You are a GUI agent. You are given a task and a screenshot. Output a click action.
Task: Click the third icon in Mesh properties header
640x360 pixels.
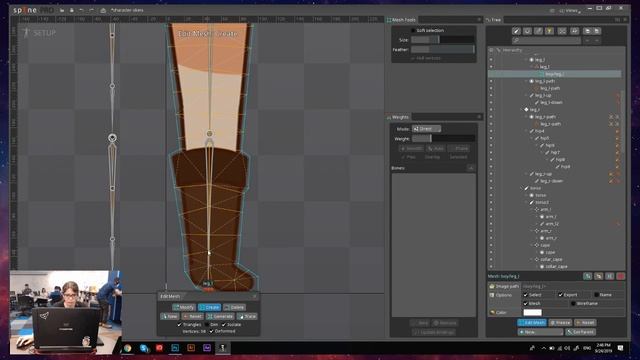click(609, 276)
